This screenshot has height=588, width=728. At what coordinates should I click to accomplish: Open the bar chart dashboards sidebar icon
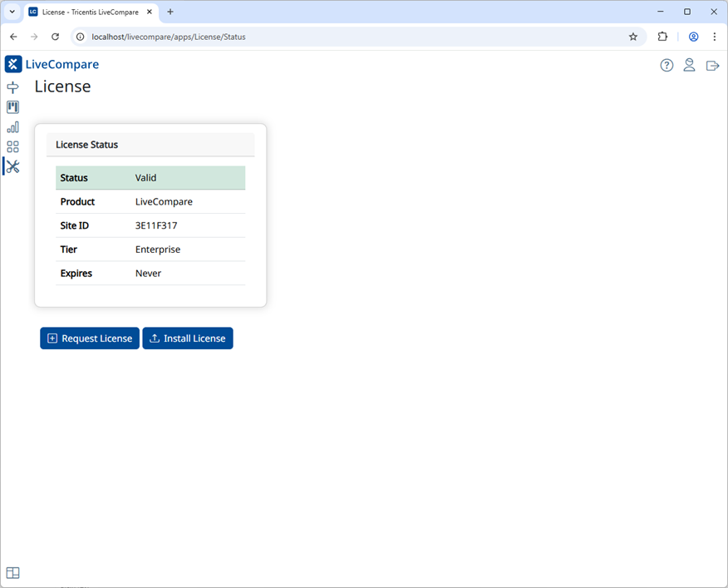13,127
